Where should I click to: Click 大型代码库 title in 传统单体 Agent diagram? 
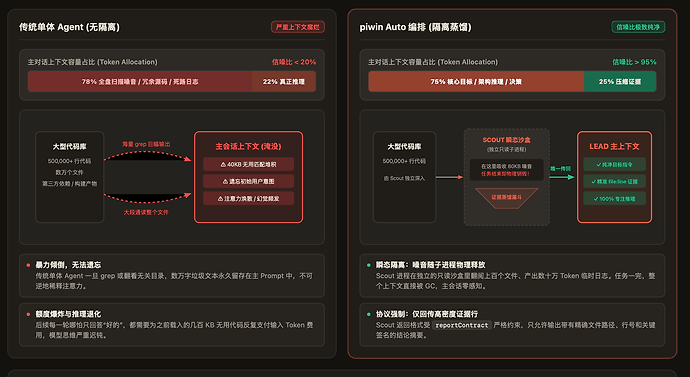tap(70, 146)
